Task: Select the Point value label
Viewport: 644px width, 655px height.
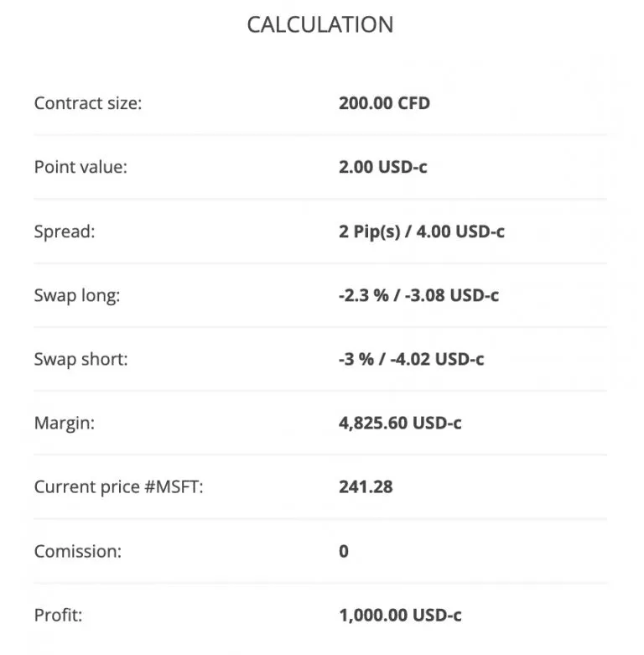Action: [80, 167]
